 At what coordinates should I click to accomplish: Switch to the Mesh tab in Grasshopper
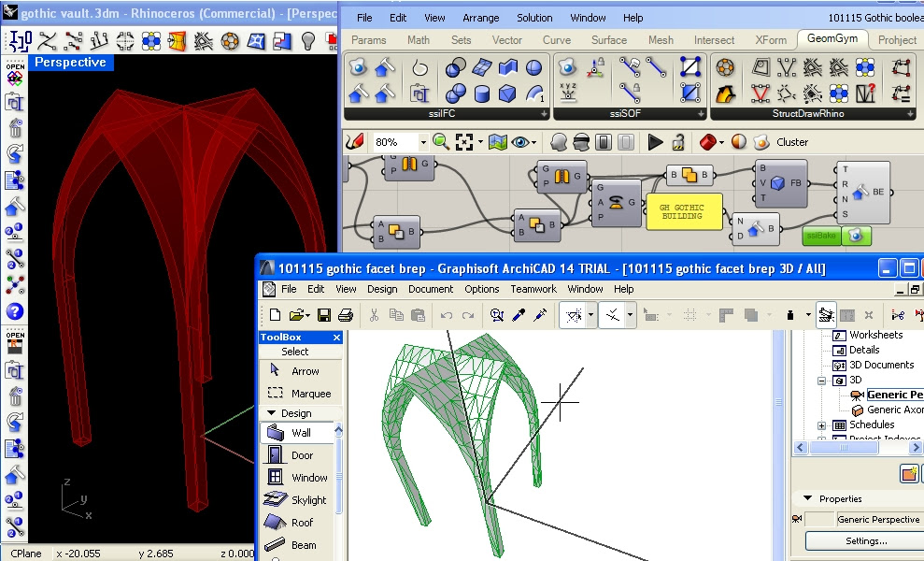click(661, 40)
